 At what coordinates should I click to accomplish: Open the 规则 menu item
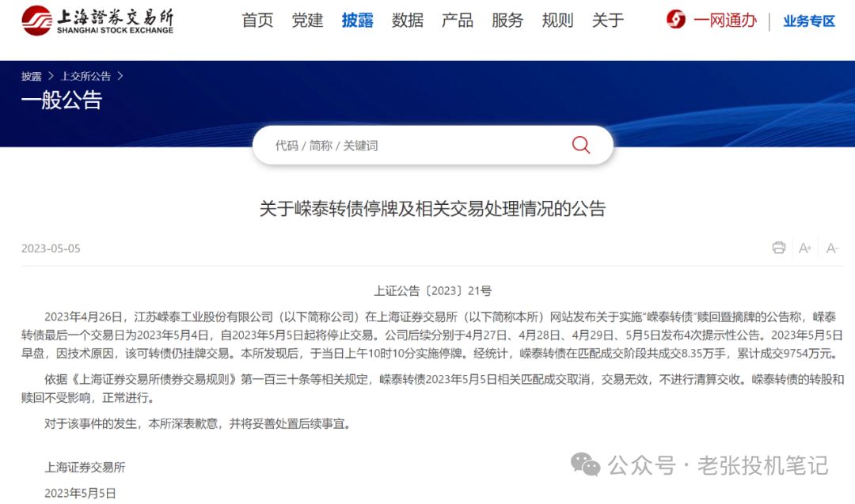558,21
